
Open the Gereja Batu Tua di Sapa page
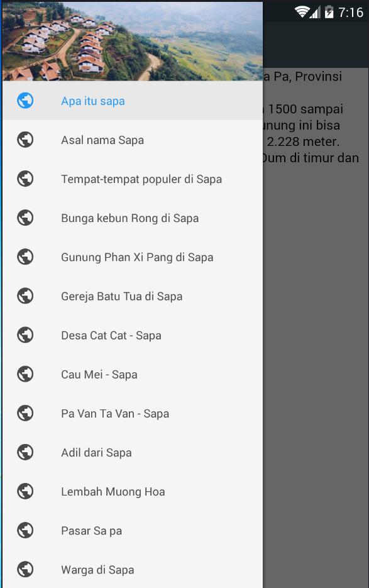133,296
